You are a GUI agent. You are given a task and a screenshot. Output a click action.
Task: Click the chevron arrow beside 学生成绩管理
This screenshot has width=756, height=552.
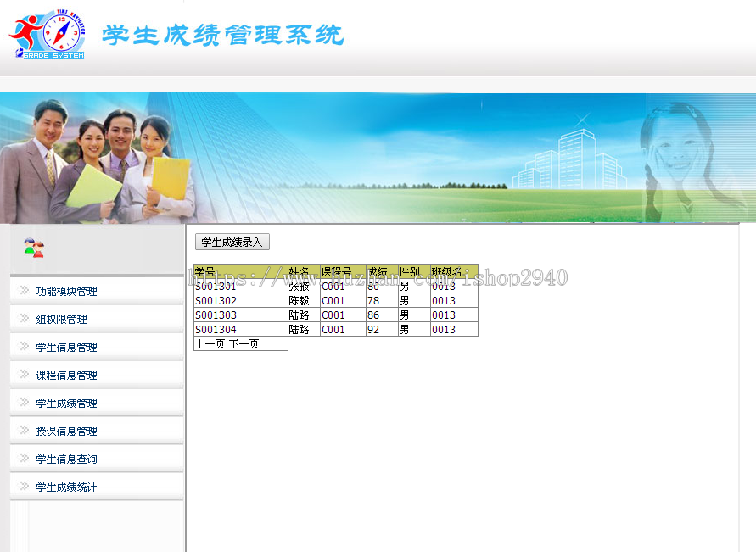point(24,402)
